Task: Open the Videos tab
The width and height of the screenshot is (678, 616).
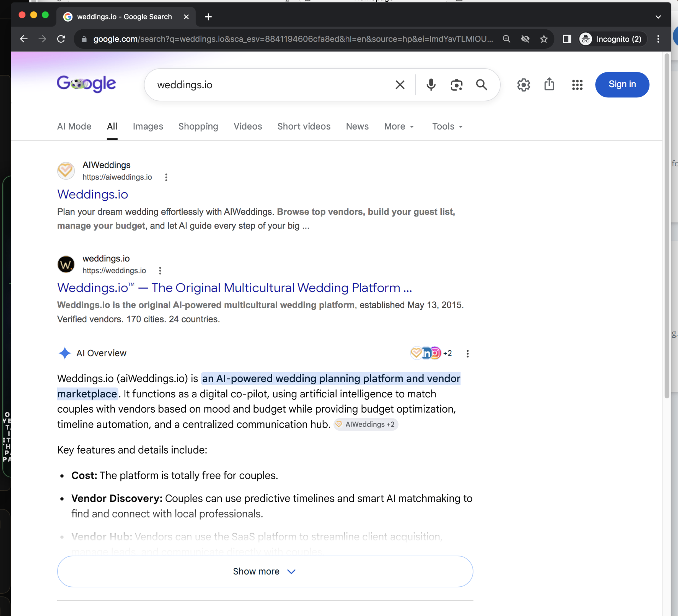Action: click(x=248, y=126)
